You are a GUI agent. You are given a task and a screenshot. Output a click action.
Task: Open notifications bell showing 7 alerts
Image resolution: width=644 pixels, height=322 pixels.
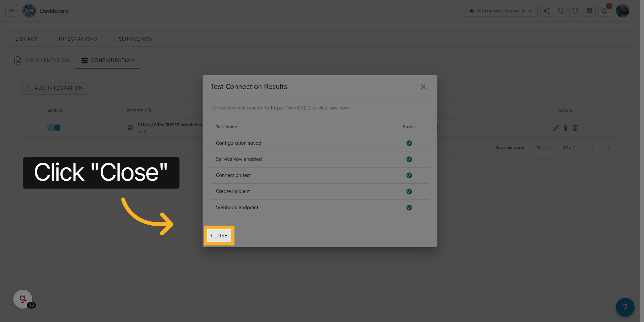point(604,10)
